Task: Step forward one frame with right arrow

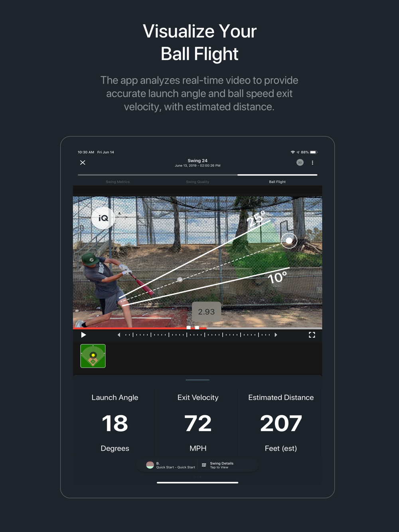Action: click(x=276, y=335)
